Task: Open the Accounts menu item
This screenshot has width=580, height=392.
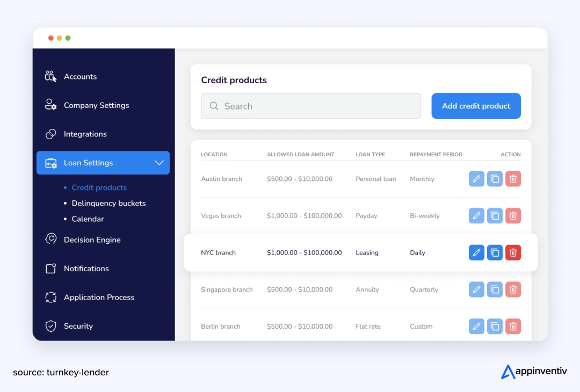Action: pyautogui.click(x=80, y=77)
